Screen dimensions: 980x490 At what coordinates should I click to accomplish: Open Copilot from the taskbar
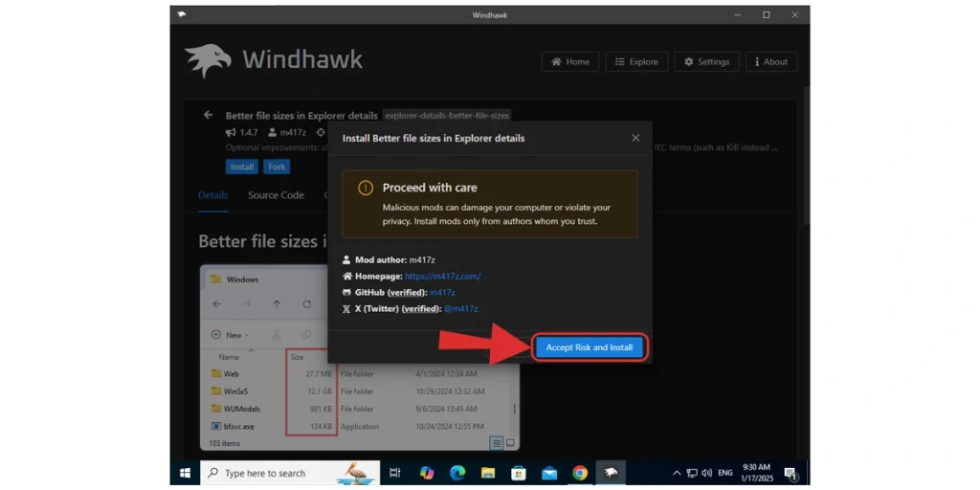click(x=427, y=473)
